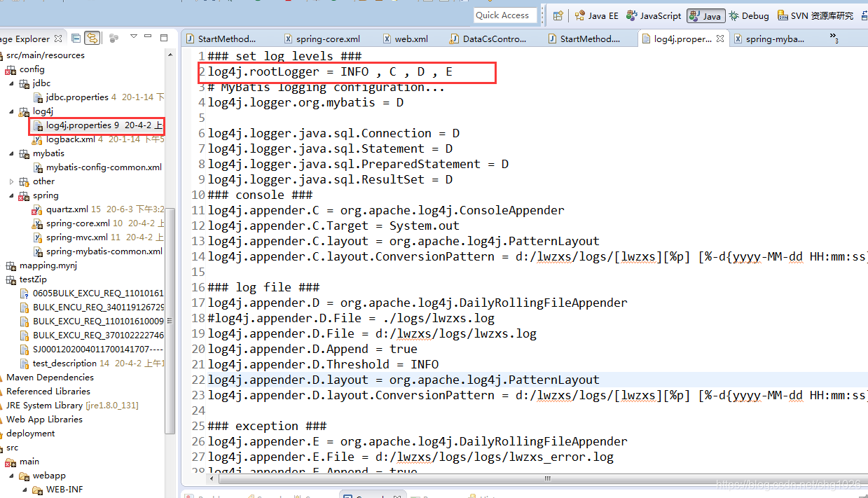Select the deployment folder
Screen dimensions: 868x498
tap(31, 434)
